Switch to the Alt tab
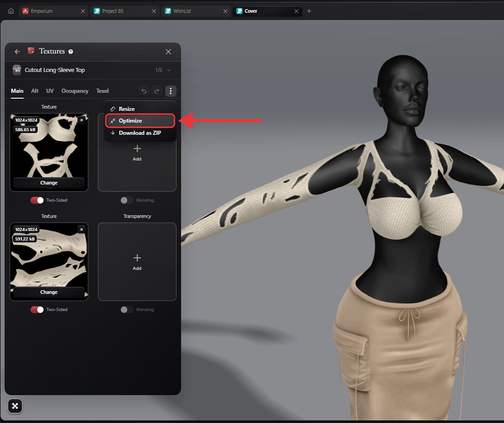The width and height of the screenshot is (504, 423). (x=35, y=91)
